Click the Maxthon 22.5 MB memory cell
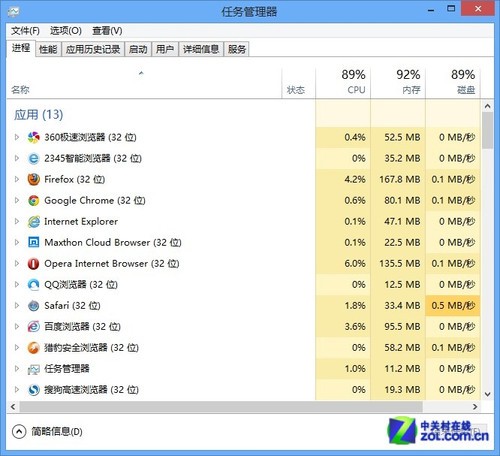Screen dimensions: 500x456 click(x=398, y=242)
